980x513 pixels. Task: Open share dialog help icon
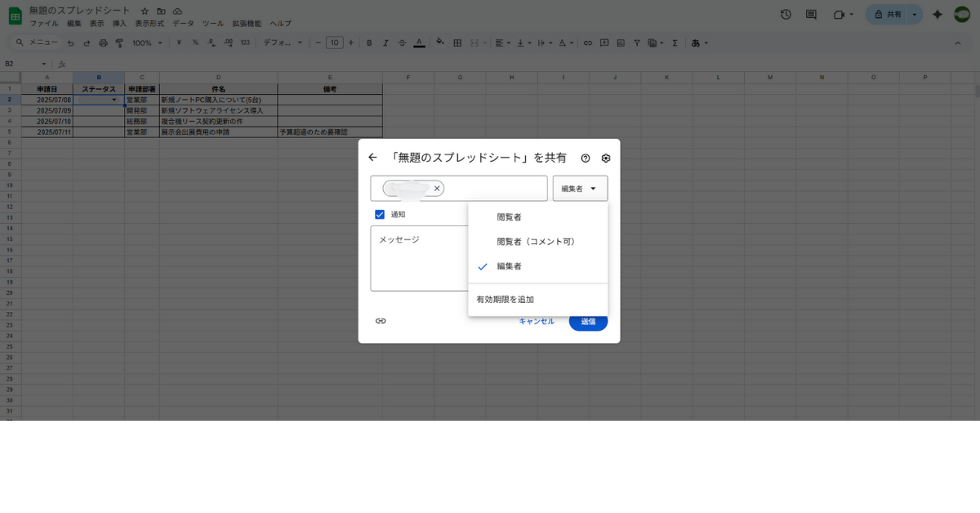pyautogui.click(x=586, y=158)
